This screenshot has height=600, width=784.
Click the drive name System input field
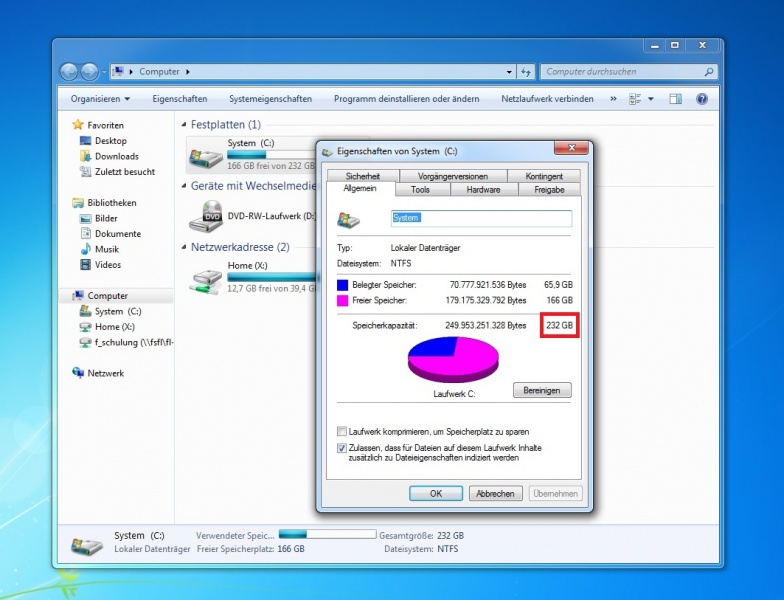click(481, 218)
